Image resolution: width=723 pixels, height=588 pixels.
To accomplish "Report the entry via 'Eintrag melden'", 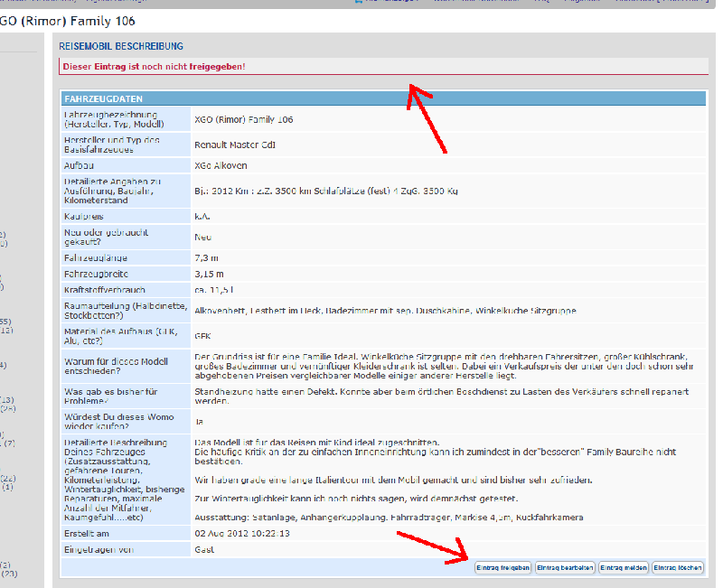I will pyautogui.click(x=624, y=568).
